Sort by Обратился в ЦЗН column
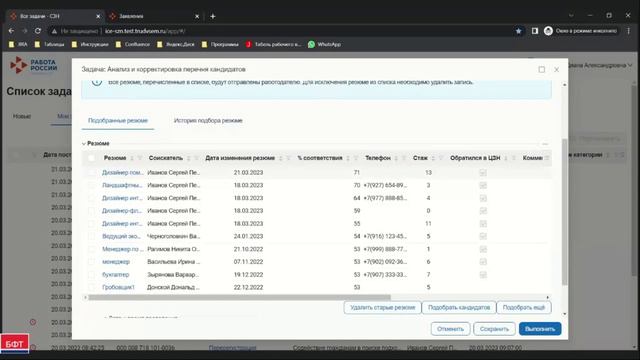This screenshot has height=360, width=640. 506,158
